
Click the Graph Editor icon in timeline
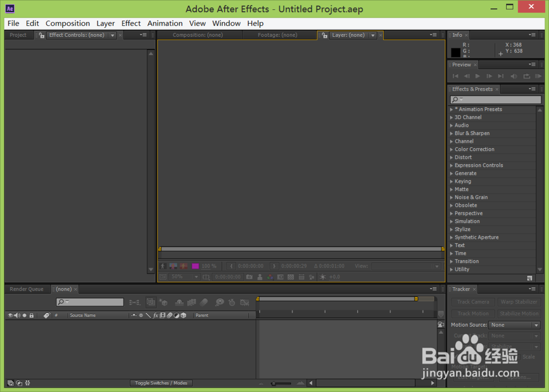pyautogui.click(x=245, y=303)
